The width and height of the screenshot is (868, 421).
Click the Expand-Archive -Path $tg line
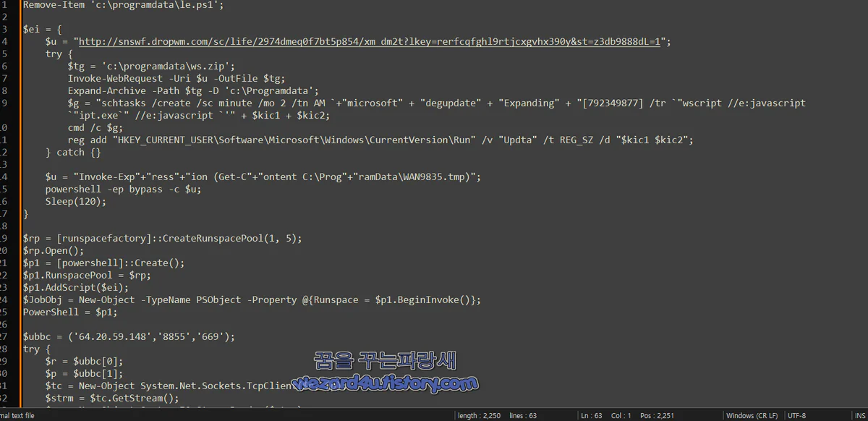[x=193, y=90]
